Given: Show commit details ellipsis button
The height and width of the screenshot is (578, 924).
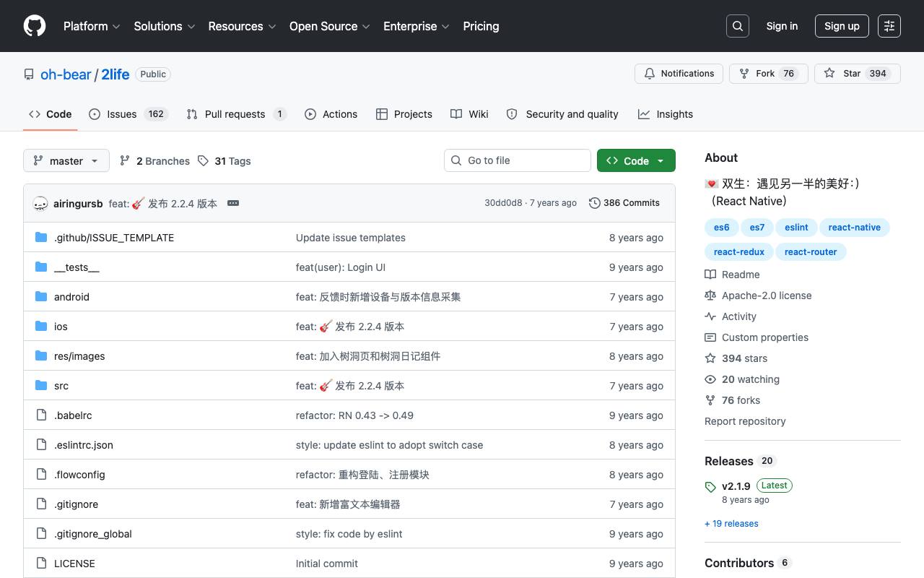Looking at the screenshot, I should [x=233, y=203].
